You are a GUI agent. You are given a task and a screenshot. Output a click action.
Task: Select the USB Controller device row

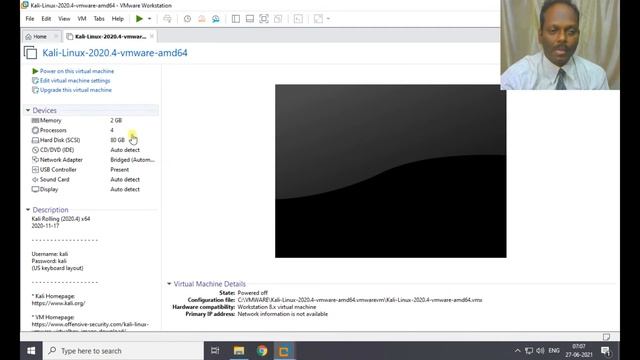[94, 169]
